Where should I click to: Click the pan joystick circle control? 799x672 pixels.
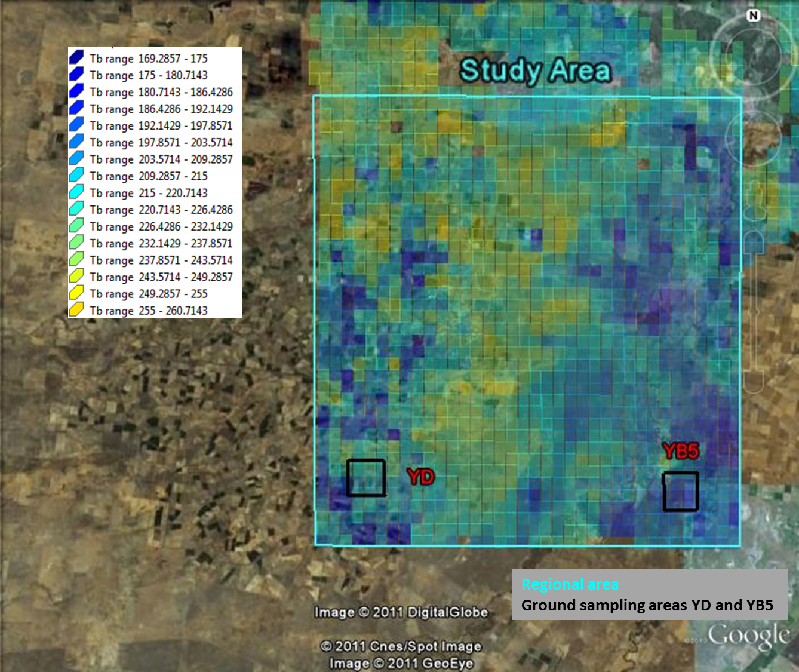754,138
